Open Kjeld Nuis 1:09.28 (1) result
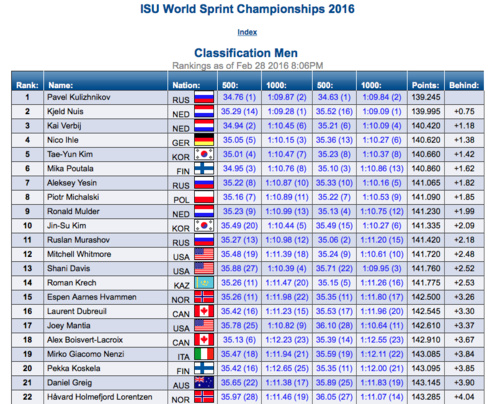Viewport: 500px width, 404px height. point(287,111)
